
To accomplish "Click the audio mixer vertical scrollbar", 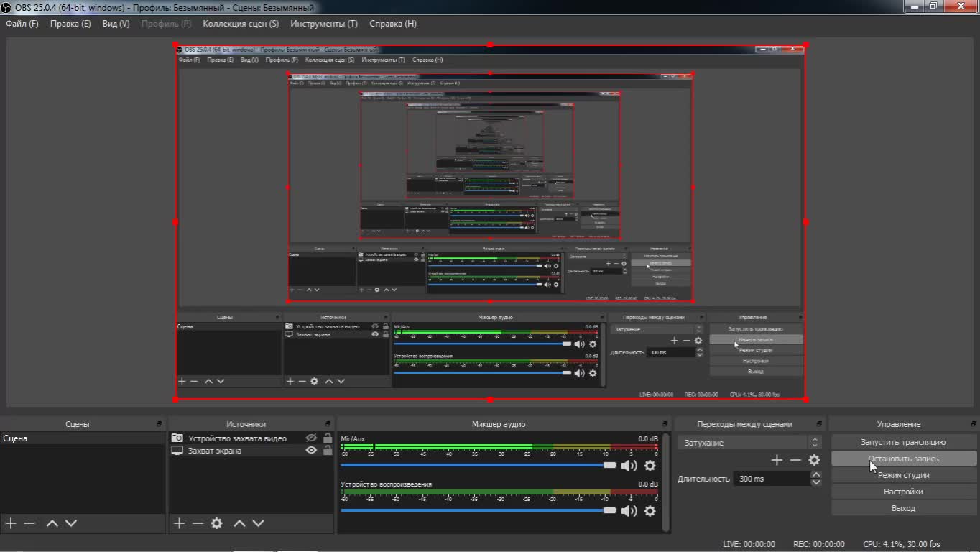I will click(x=666, y=482).
